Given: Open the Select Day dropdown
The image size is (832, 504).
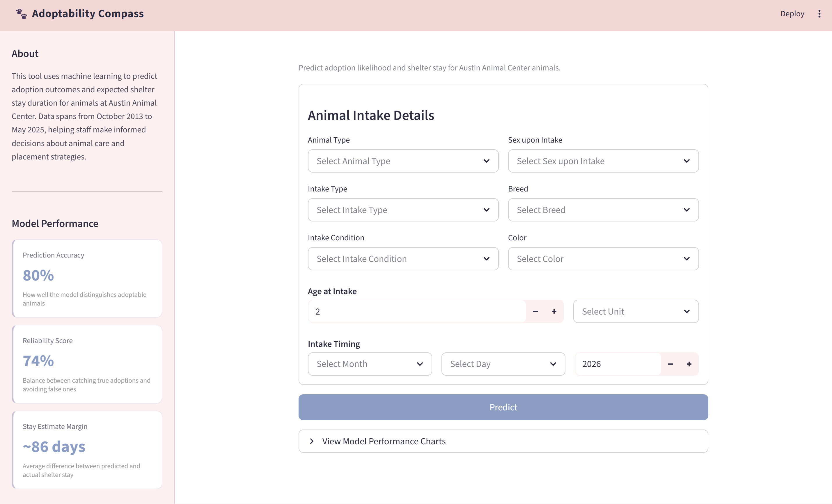Looking at the screenshot, I should [503, 364].
